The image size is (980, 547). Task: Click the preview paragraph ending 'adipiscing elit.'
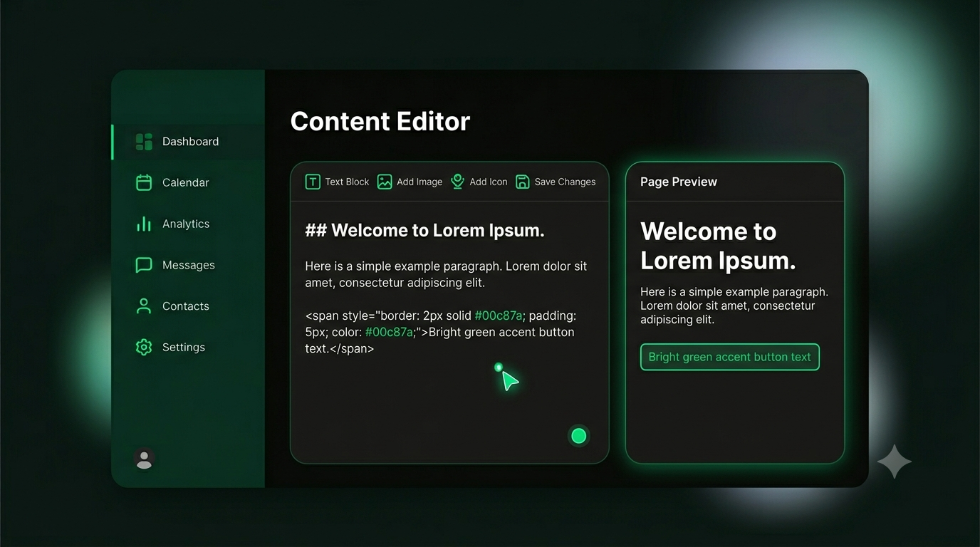(734, 306)
